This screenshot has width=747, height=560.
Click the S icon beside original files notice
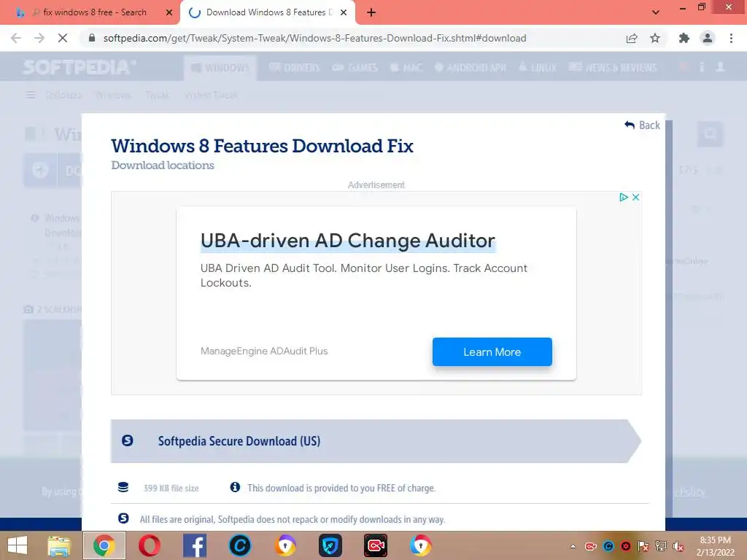123,518
